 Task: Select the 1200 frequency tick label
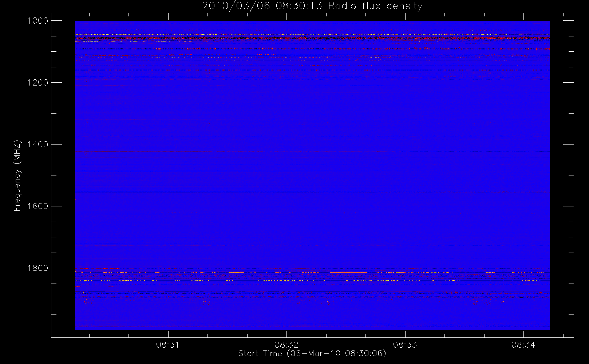click(x=38, y=83)
